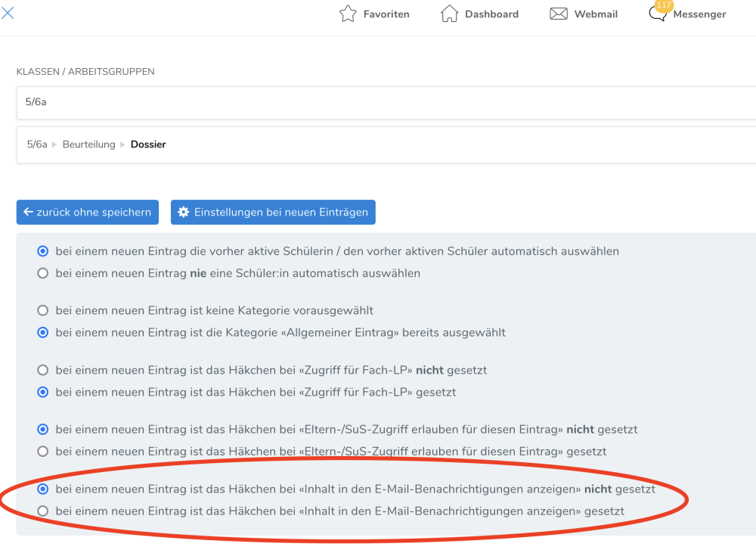This screenshot has height=553, width=756.
Task: Go to Beurteilung in breadcrumb
Action: coord(88,144)
